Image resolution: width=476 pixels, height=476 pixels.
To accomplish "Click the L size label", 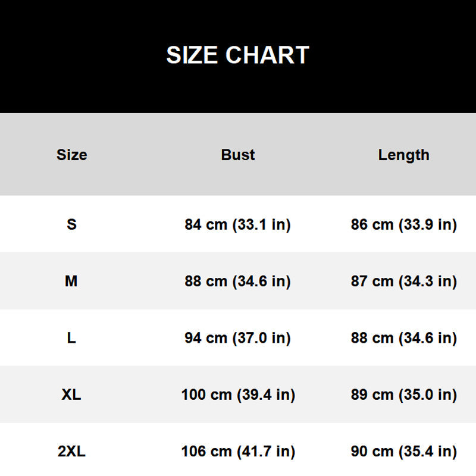I will tap(71, 338).
